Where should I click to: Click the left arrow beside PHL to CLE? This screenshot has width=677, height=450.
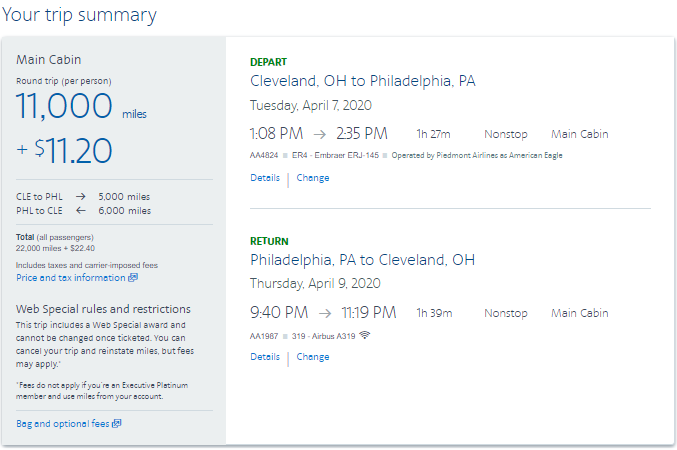coord(81,211)
